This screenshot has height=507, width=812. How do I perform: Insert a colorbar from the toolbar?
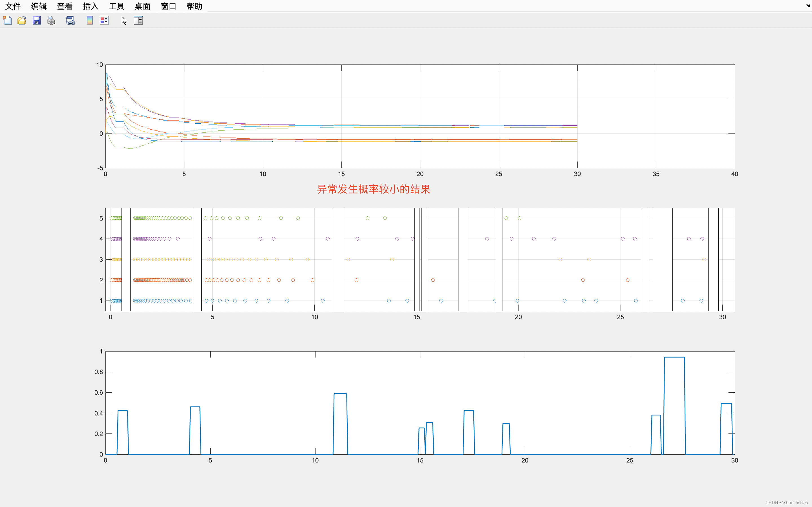90,21
